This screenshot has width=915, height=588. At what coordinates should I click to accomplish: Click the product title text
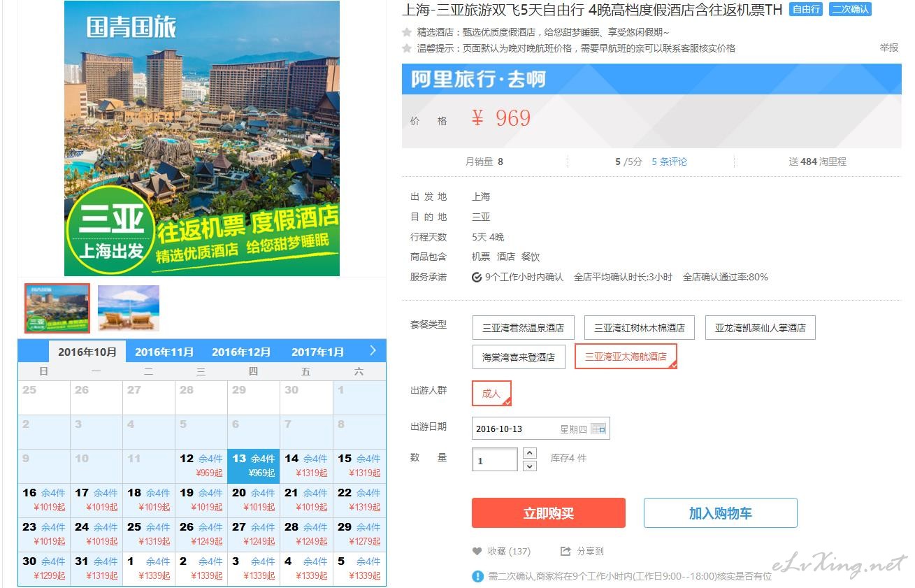click(x=592, y=10)
